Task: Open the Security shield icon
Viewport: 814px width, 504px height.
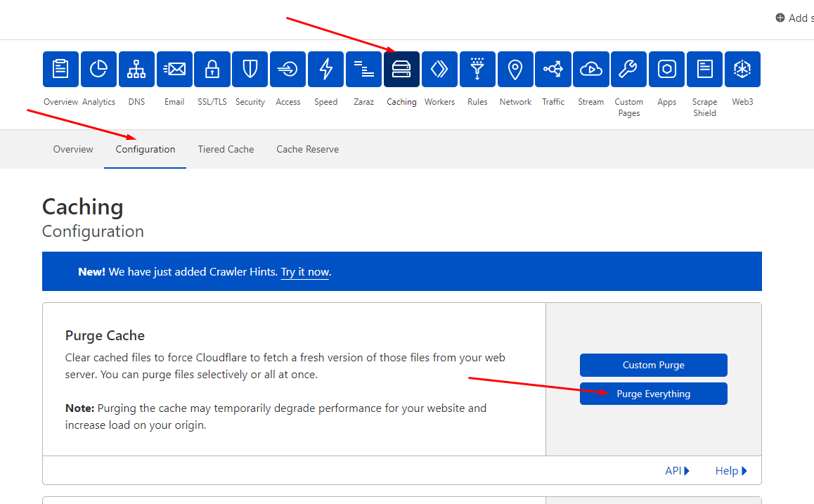Action: (250, 69)
